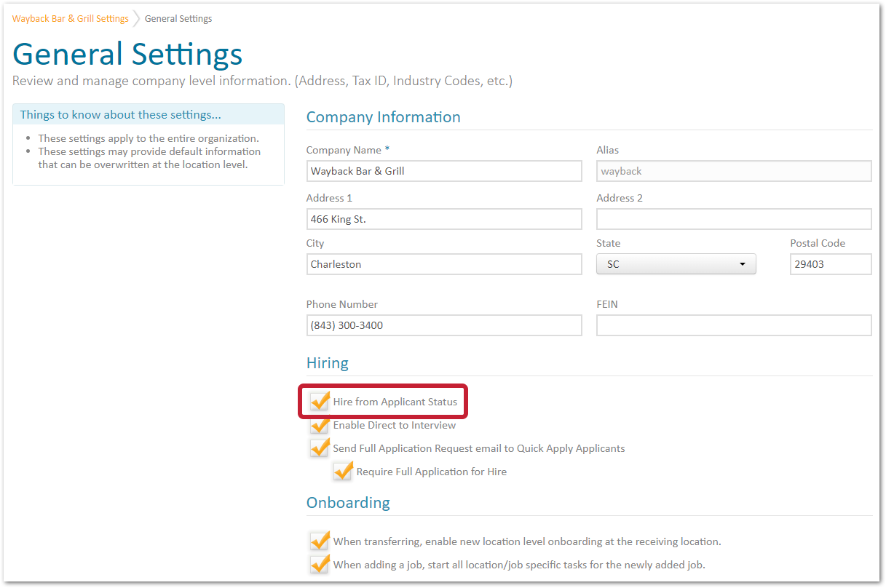
Task: Click into the City field
Action: pos(444,263)
